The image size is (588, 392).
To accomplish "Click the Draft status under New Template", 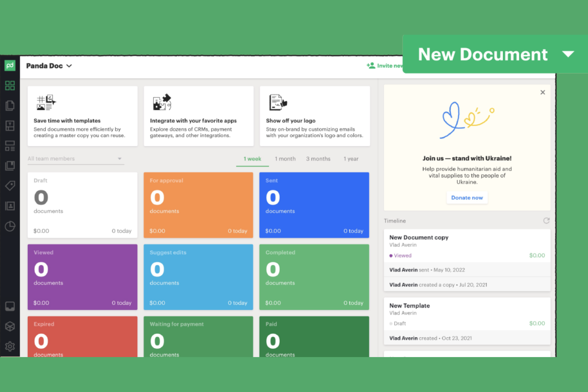I will click(x=398, y=324).
